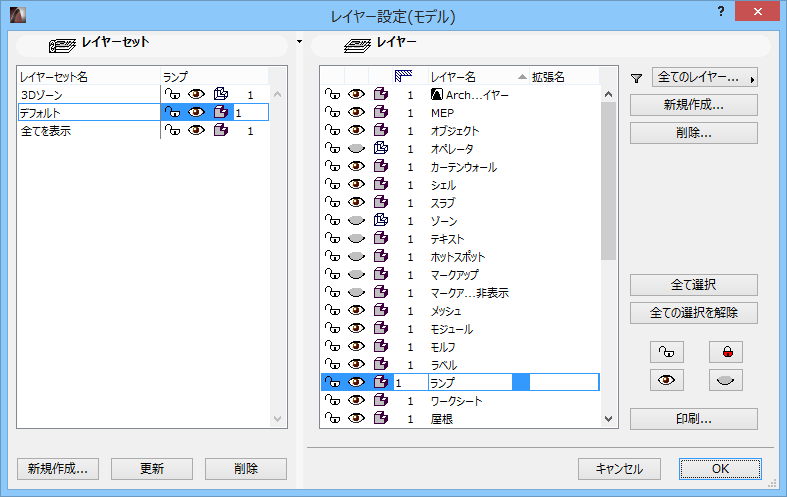This screenshot has width=787, height=497.
Task: Click the help question mark button
Action: coord(721,12)
